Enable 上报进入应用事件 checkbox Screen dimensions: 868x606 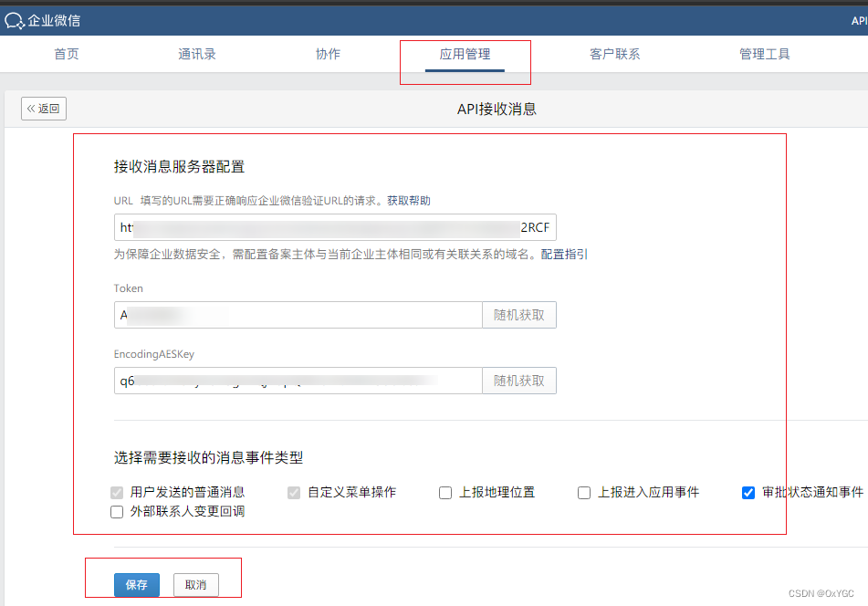(x=584, y=493)
